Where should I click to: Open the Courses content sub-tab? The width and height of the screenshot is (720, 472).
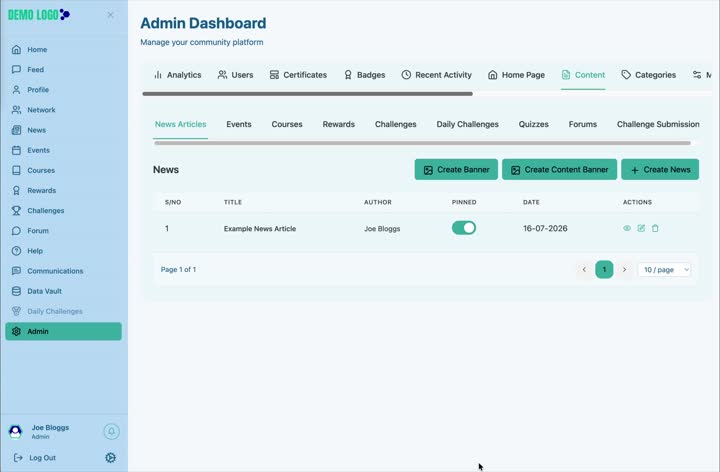click(x=287, y=124)
